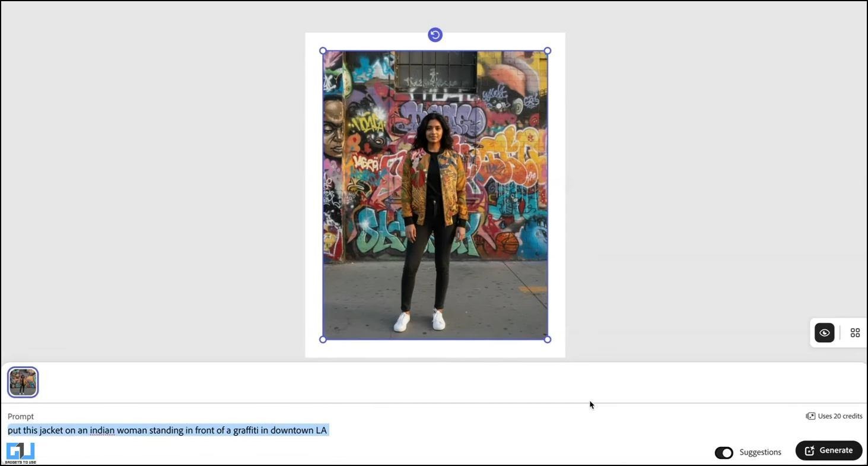Click the credits icon beside Uses 20 credits
The image size is (868, 466).
coord(810,416)
